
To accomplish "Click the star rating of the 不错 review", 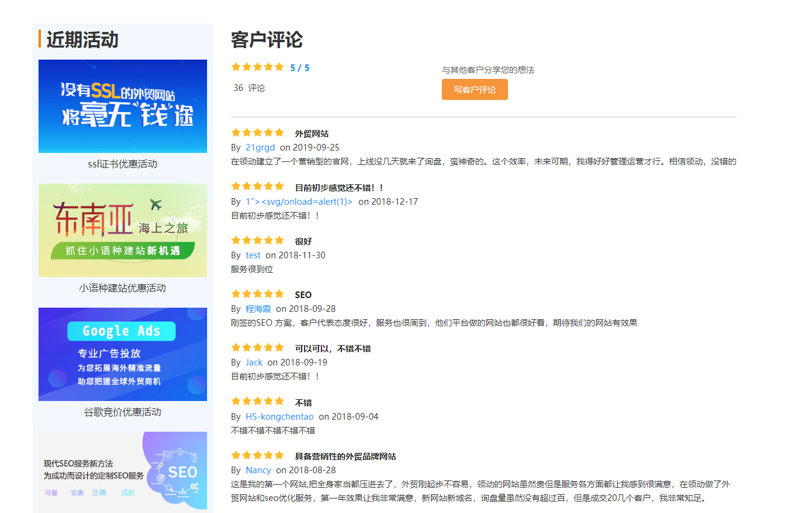I will coord(258,401).
